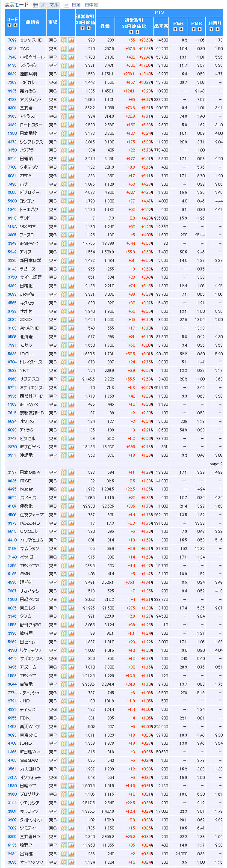The height and width of the screenshot is (868, 227).
Task: Open the book icon for 日本M&A row
Action: point(63,472)
